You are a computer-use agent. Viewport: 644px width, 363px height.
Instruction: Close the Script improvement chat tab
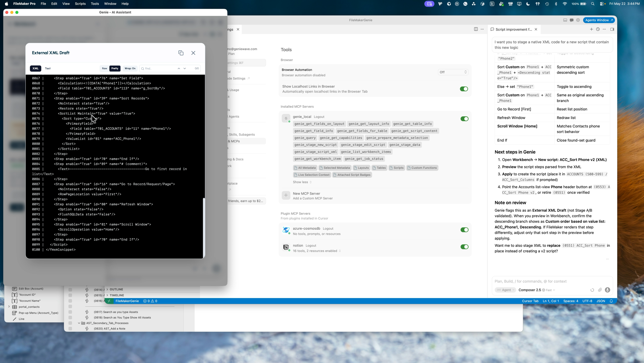[536, 29]
